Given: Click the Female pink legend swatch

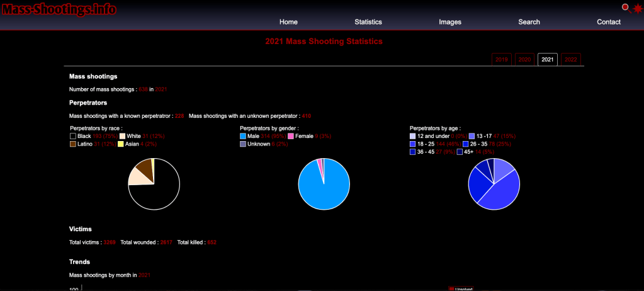Looking at the screenshot, I should point(291,136).
